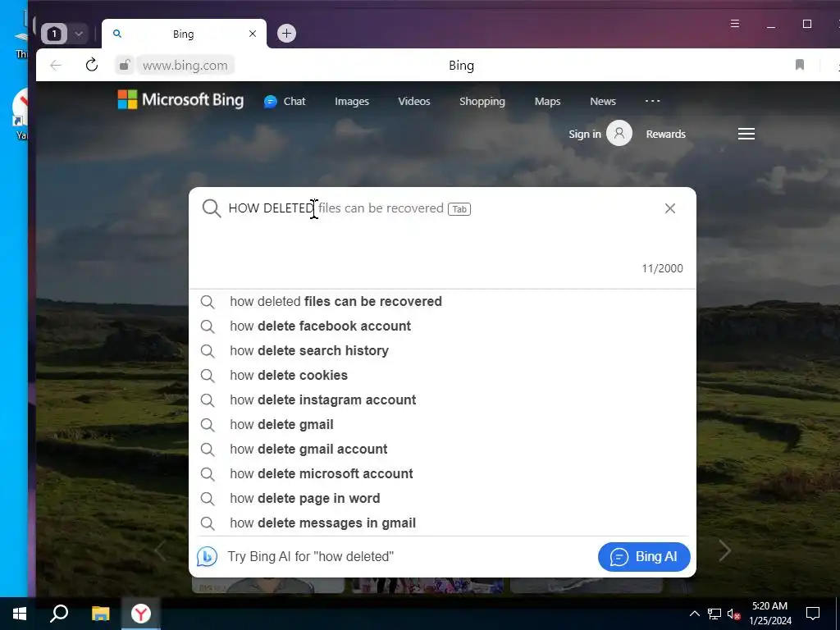The width and height of the screenshot is (840, 630).
Task: Reload the page with the refresh icon
Action: [92, 65]
